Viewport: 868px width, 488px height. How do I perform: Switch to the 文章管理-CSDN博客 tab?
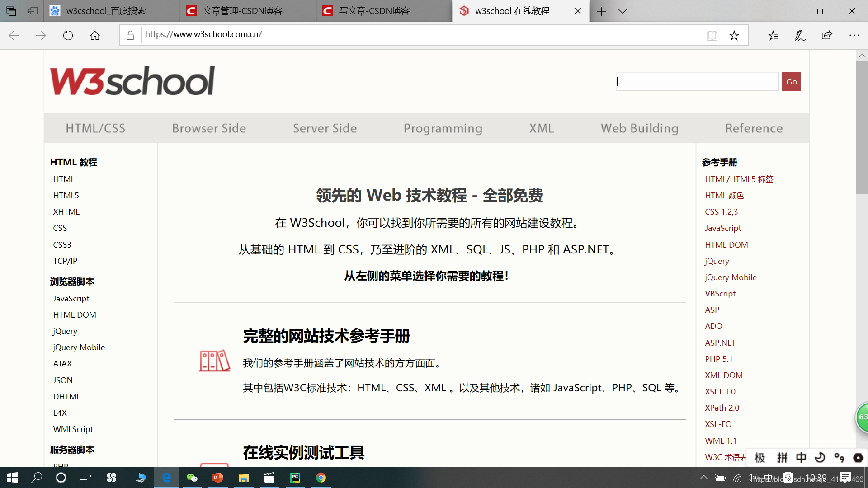(242, 11)
